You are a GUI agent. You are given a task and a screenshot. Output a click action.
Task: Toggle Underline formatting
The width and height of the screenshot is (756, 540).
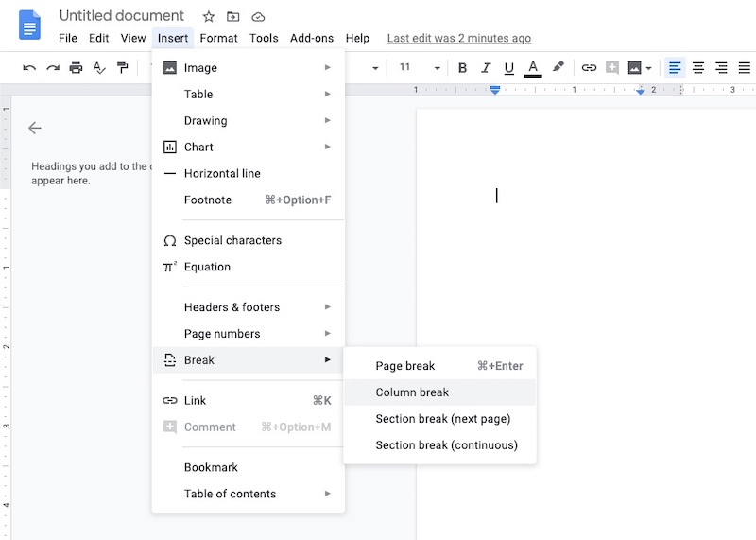pos(508,68)
